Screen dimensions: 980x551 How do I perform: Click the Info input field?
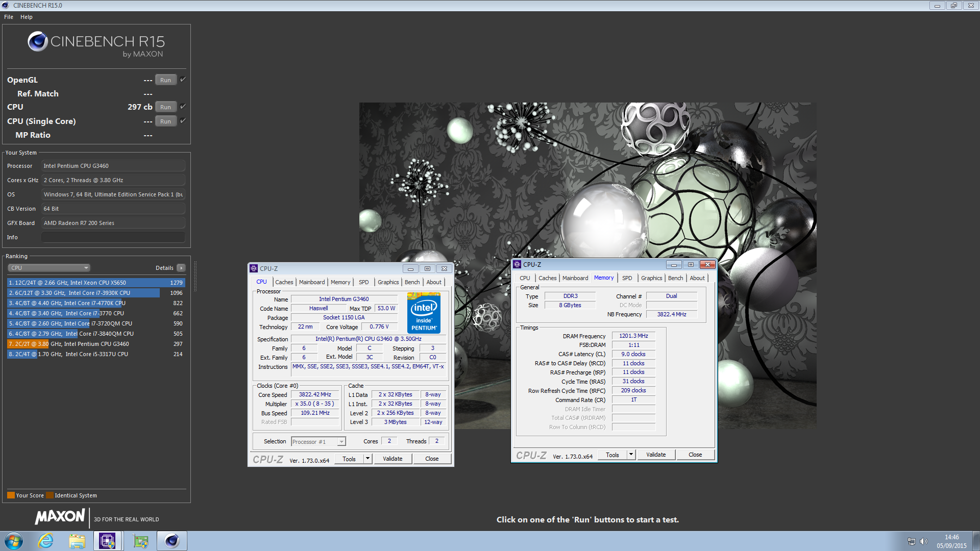point(113,237)
